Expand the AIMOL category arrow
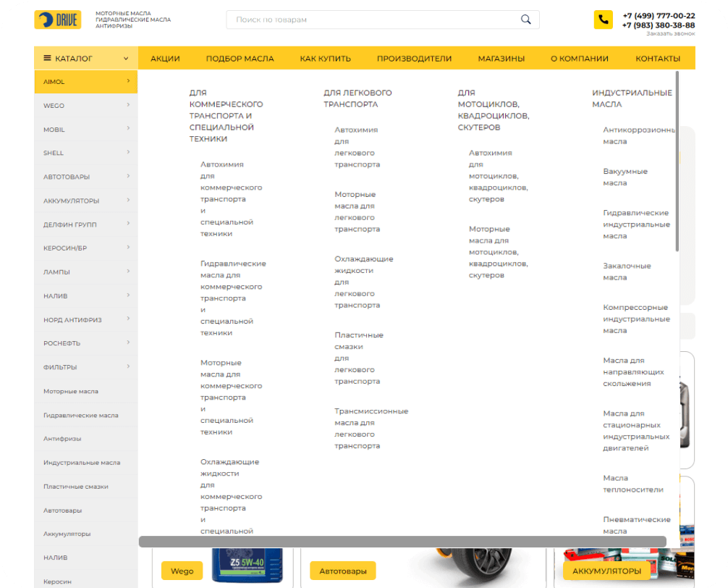Viewport: 728px width, 588px height. click(x=128, y=81)
